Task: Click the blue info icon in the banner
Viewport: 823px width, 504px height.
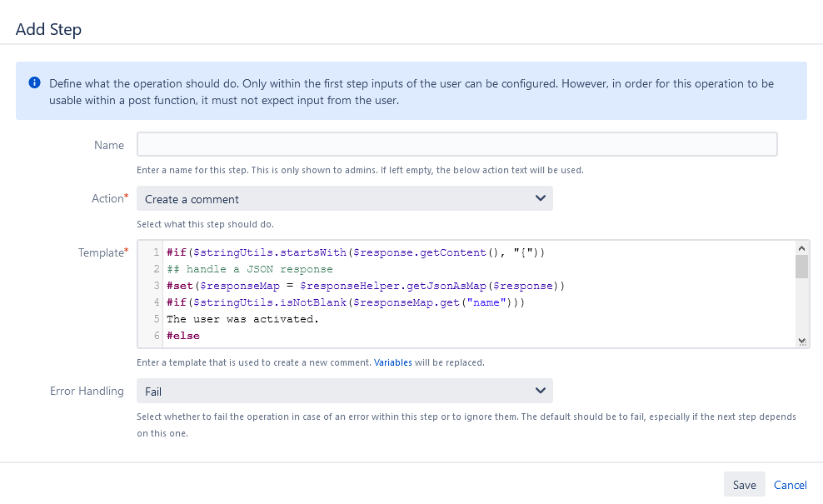Action: pyautogui.click(x=34, y=83)
